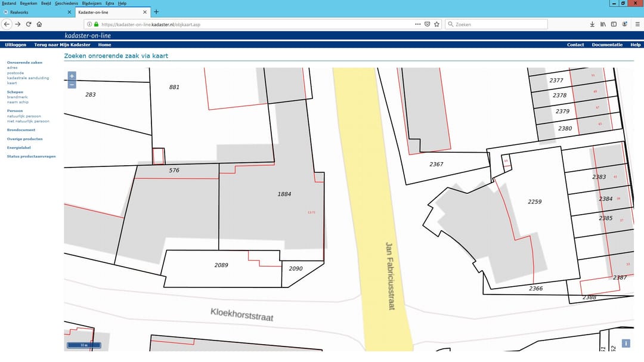Open the Geschiedenis menu
The image size is (644, 362).
point(66,3)
